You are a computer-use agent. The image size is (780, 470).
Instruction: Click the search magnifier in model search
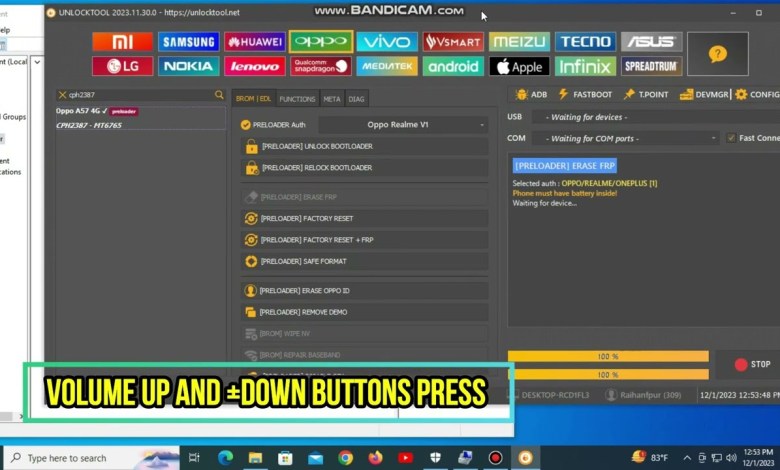219,95
